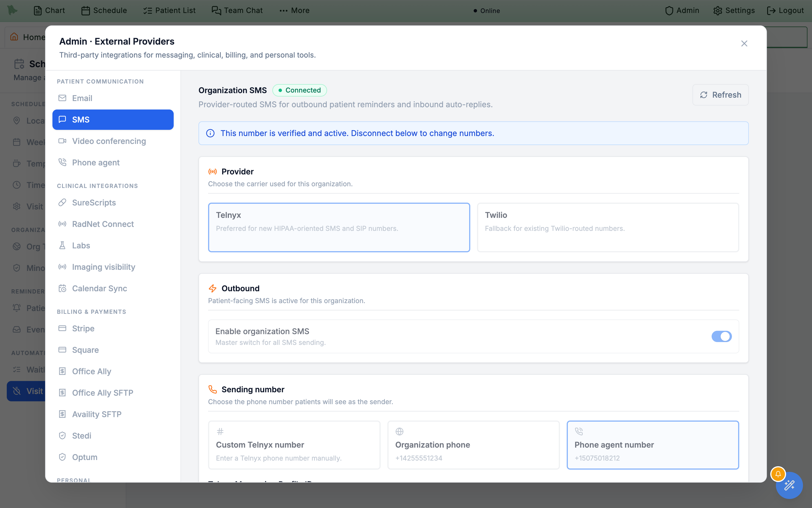Screen dimensions: 812x508
Task: Click the Online status indicator
Action: point(487,11)
